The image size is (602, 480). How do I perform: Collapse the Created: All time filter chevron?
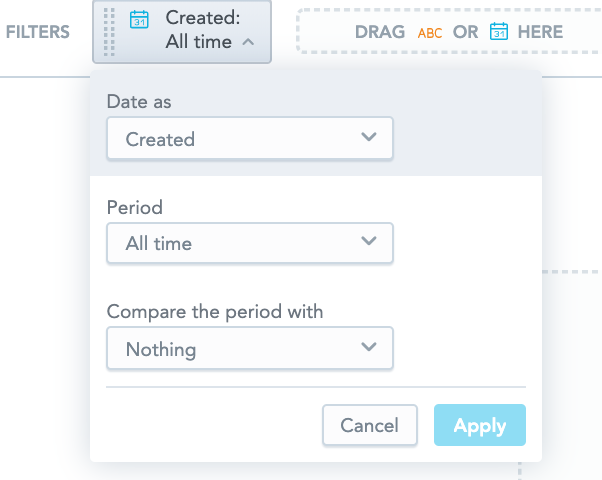tap(248, 43)
